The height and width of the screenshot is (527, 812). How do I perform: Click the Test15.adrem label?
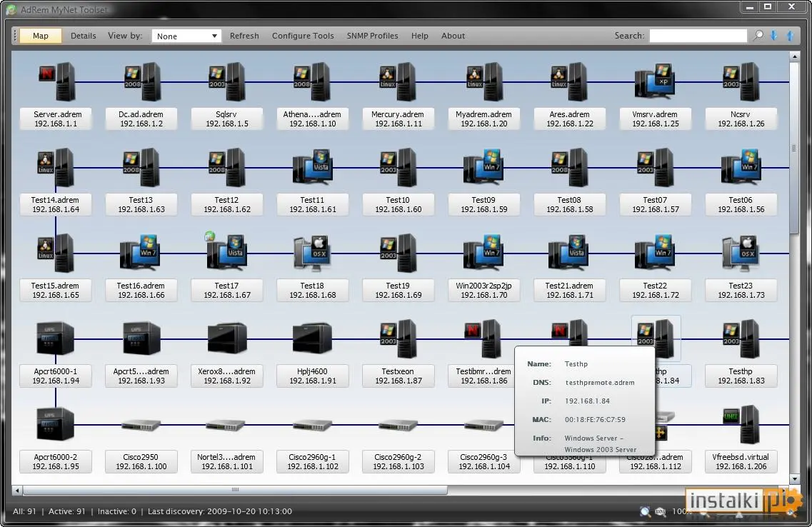click(56, 291)
